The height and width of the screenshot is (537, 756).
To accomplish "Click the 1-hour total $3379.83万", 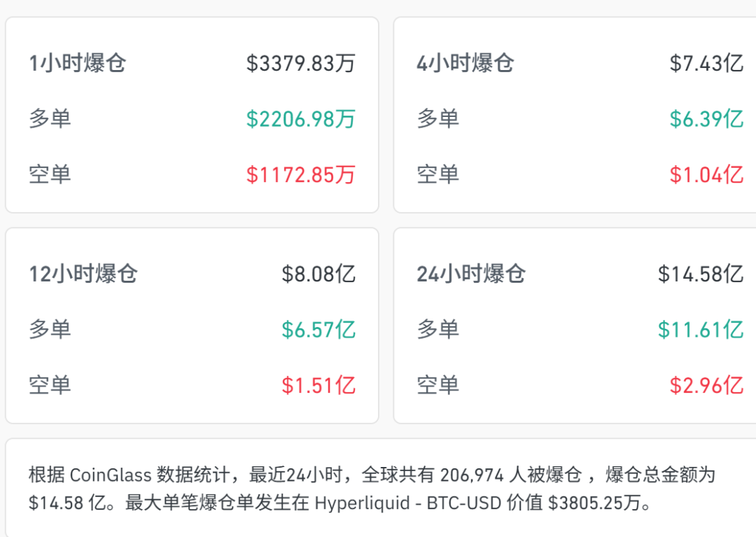I will [301, 63].
